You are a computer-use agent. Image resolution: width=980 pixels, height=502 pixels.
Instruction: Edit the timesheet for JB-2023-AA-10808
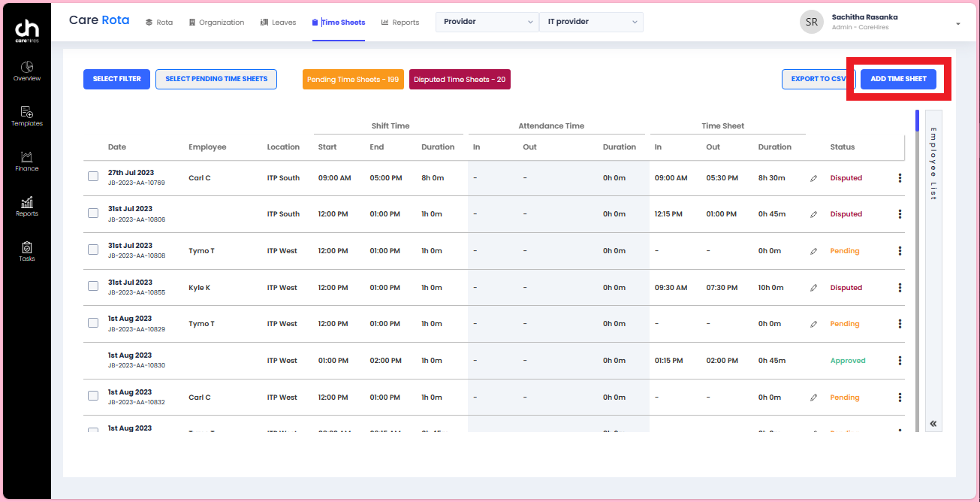tap(813, 252)
